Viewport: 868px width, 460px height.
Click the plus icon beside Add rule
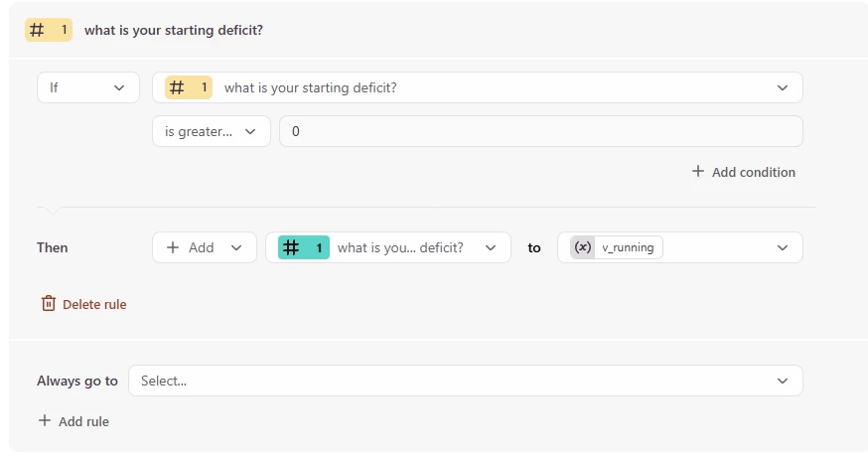pyautogui.click(x=45, y=421)
